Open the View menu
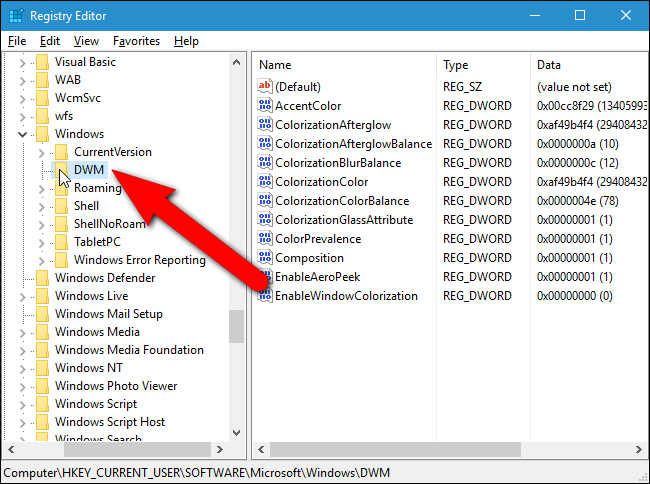 tap(86, 41)
